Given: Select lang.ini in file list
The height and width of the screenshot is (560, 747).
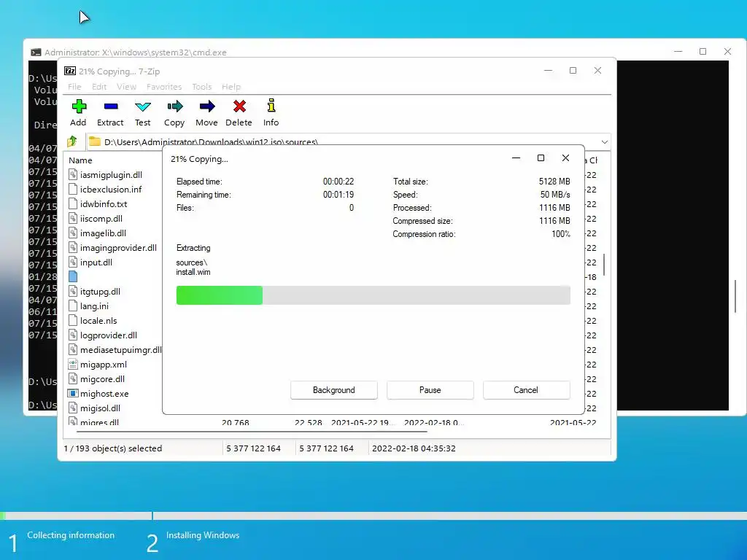Looking at the screenshot, I should [94, 306].
